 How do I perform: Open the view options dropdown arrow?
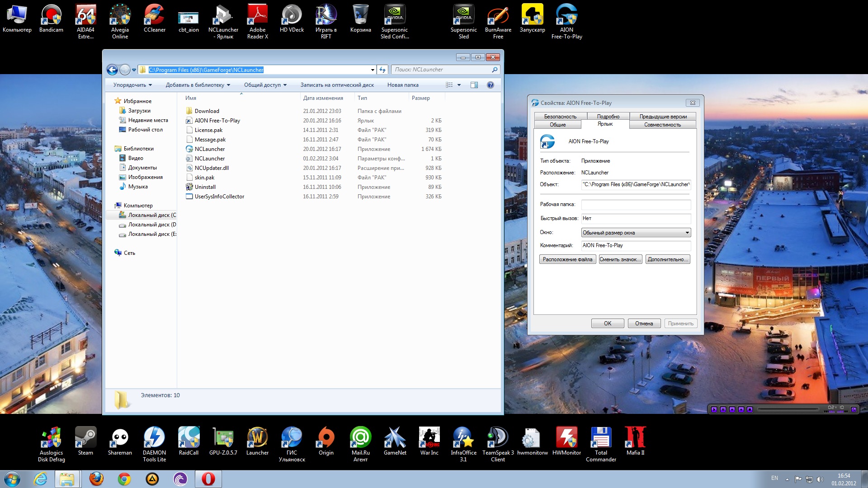[x=459, y=85]
